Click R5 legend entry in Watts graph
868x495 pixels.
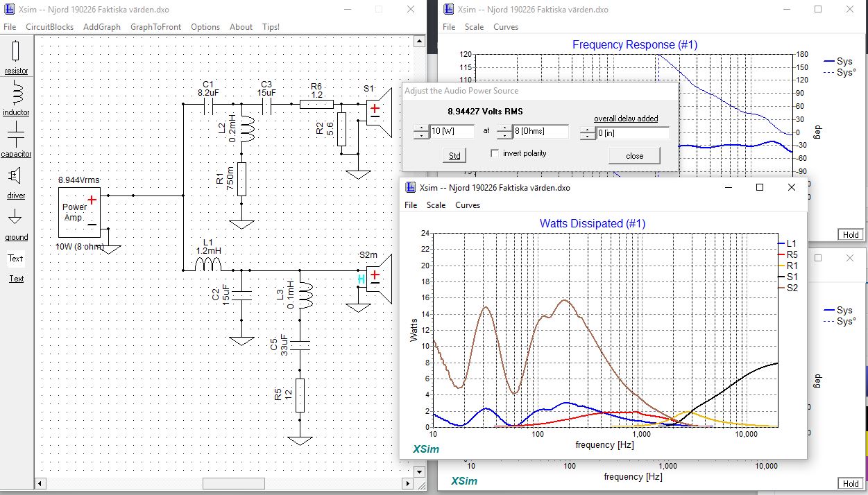786,254
